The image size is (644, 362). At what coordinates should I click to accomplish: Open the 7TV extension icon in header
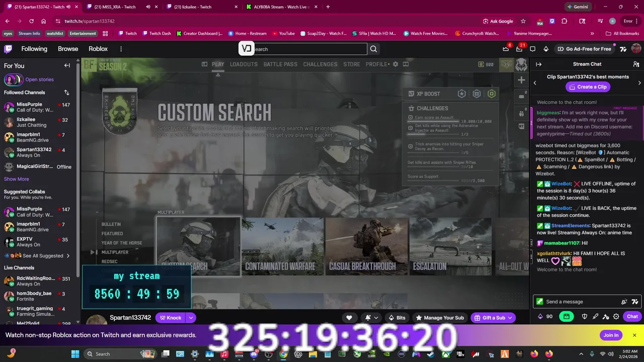coord(623,49)
